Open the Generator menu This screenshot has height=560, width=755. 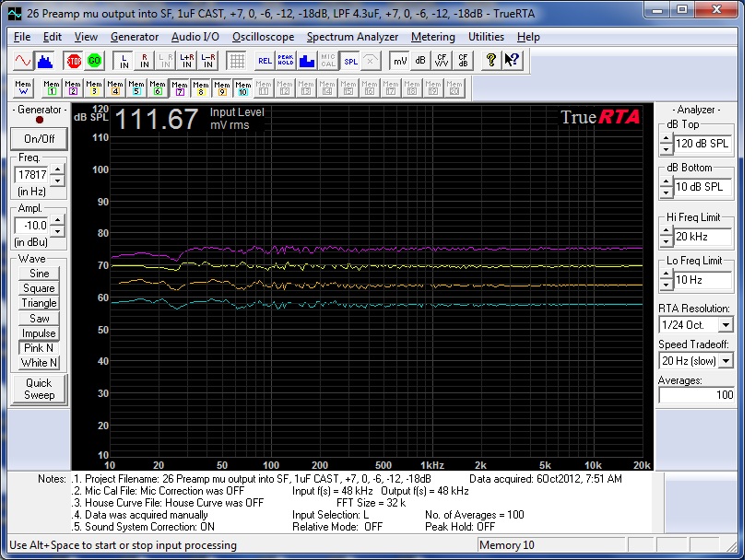click(x=135, y=37)
